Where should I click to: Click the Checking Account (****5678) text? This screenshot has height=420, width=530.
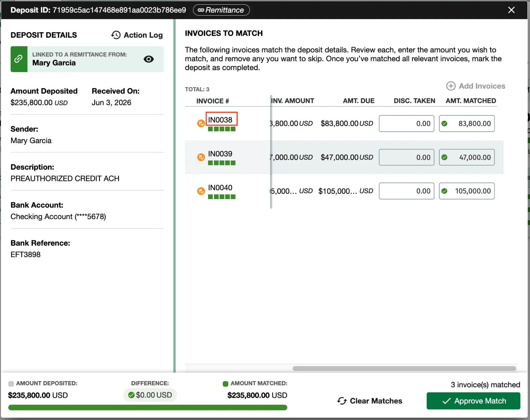pos(58,217)
